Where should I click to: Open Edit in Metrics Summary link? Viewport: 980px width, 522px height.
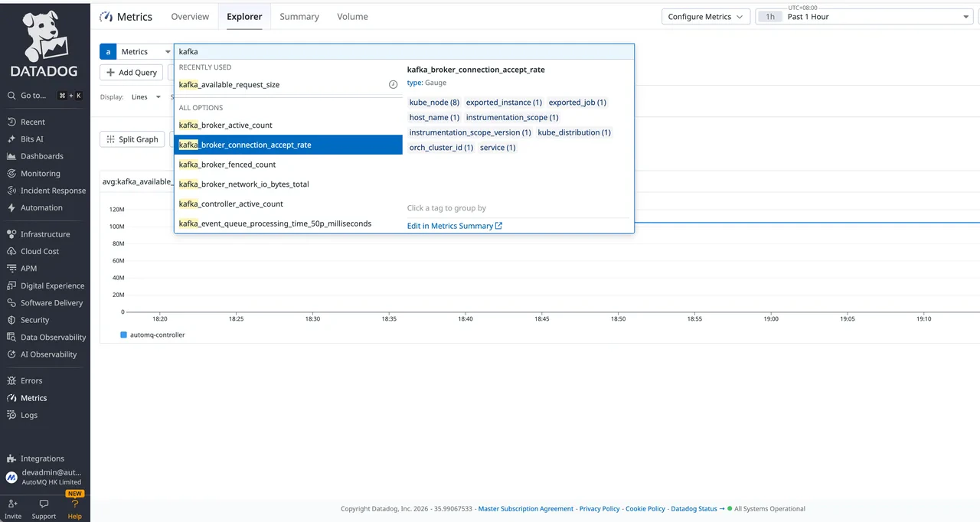click(x=449, y=226)
